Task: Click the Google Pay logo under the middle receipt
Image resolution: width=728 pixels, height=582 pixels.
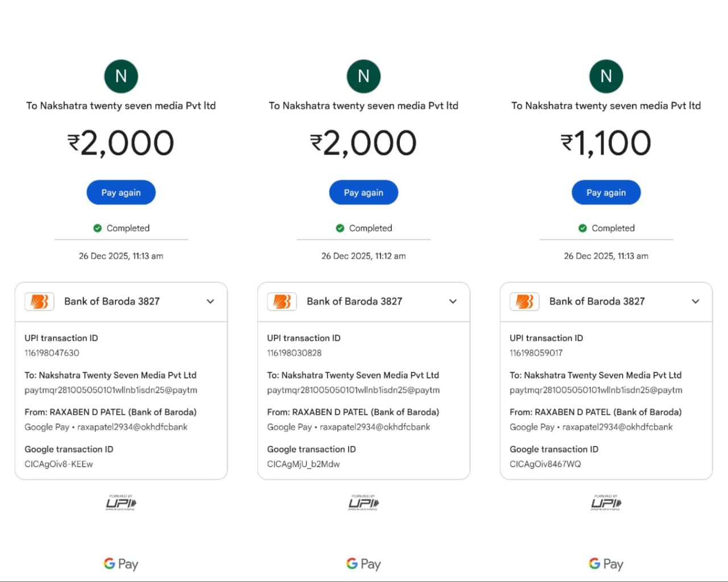Action: pyautogui.click(x=363, y=564)
